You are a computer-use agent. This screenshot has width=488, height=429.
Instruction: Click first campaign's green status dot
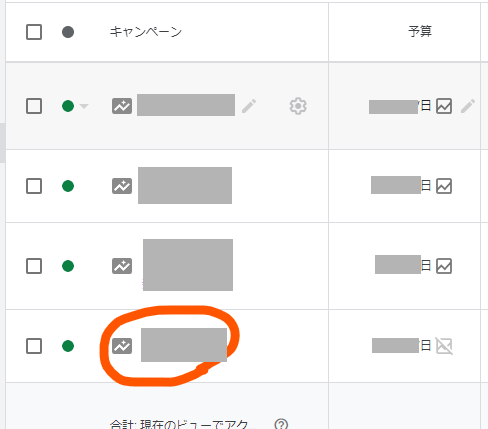[x=68, y=106]
